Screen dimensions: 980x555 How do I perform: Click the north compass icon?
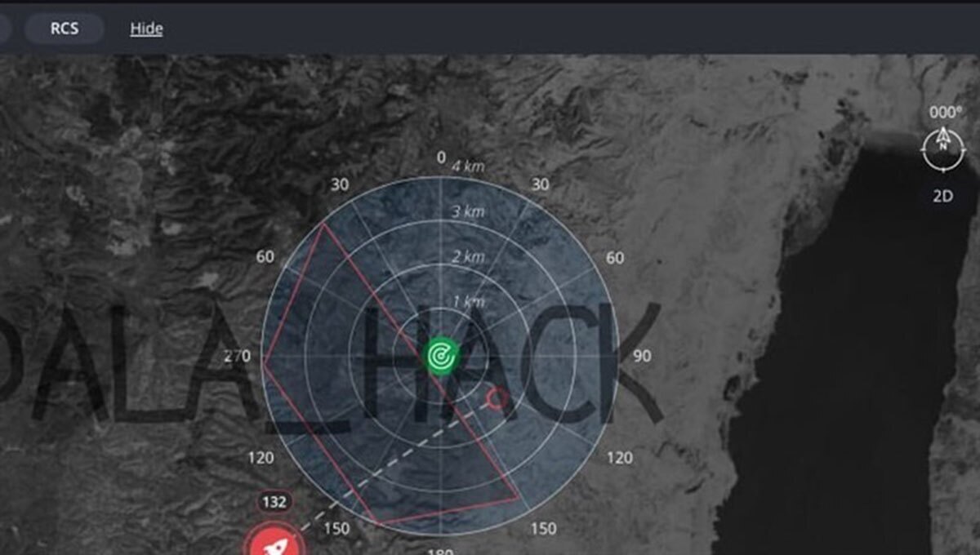(x=942, y=149)
